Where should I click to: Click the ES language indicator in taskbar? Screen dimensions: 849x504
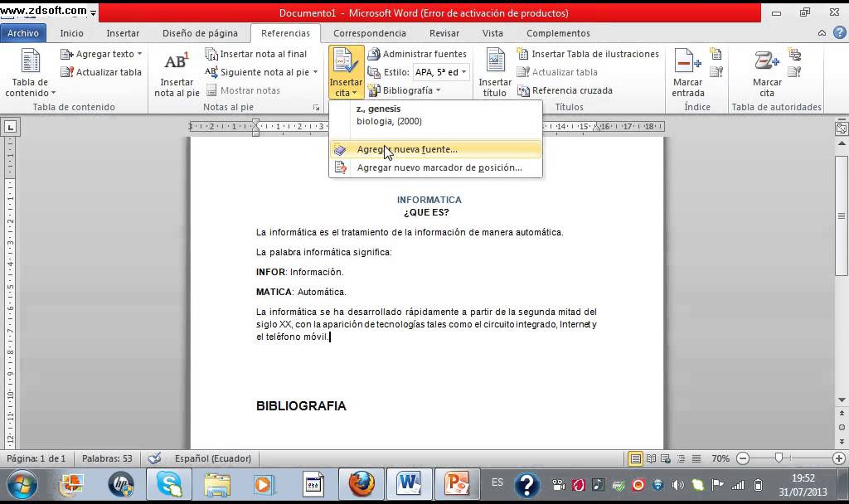point(497,482)
